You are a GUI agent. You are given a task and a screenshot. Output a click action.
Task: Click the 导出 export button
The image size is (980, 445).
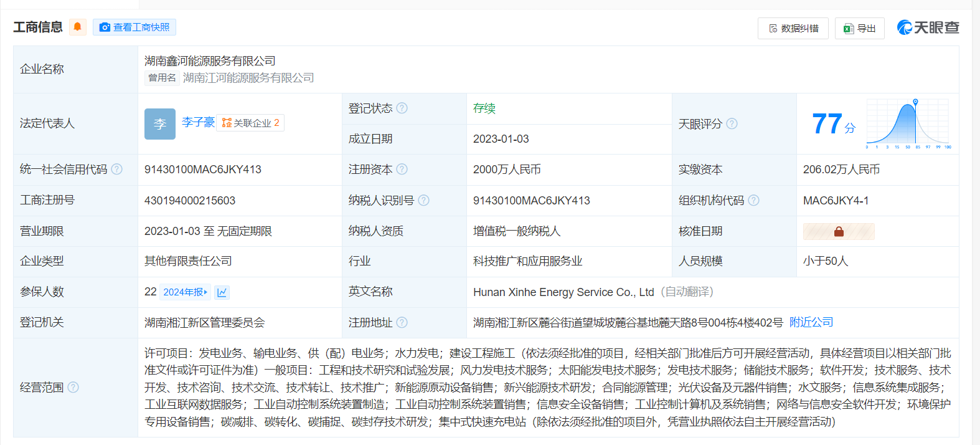point(859,28)
